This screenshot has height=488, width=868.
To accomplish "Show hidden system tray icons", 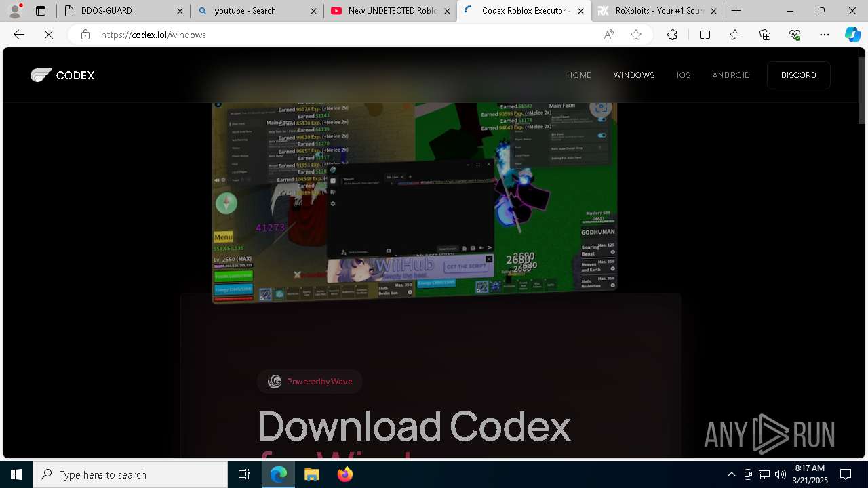I will tap(731, 474).
